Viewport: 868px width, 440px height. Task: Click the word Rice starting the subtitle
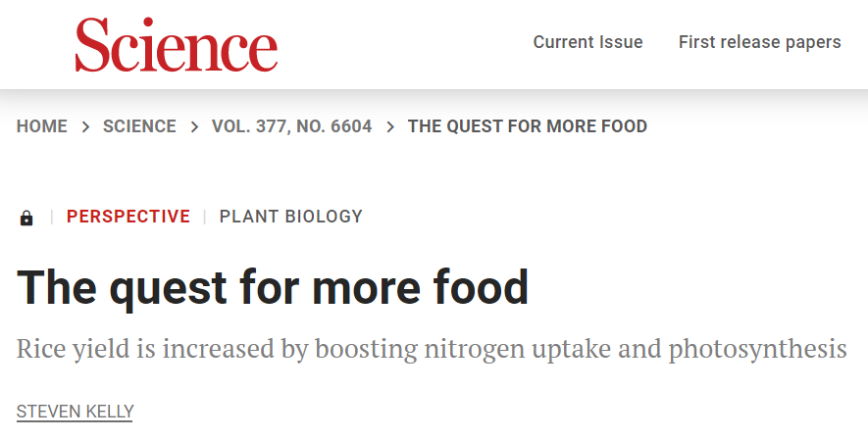pyautogui.click(x=40, y=349)
